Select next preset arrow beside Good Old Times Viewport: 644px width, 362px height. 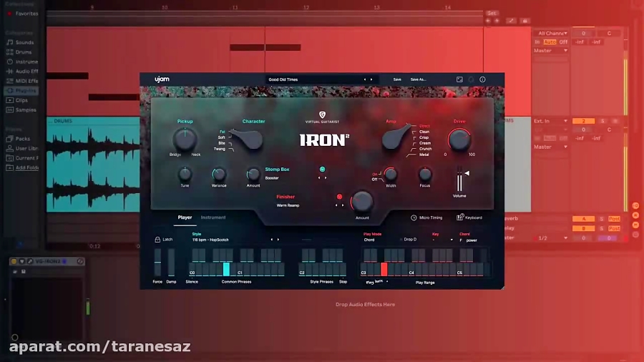point(371,79)
